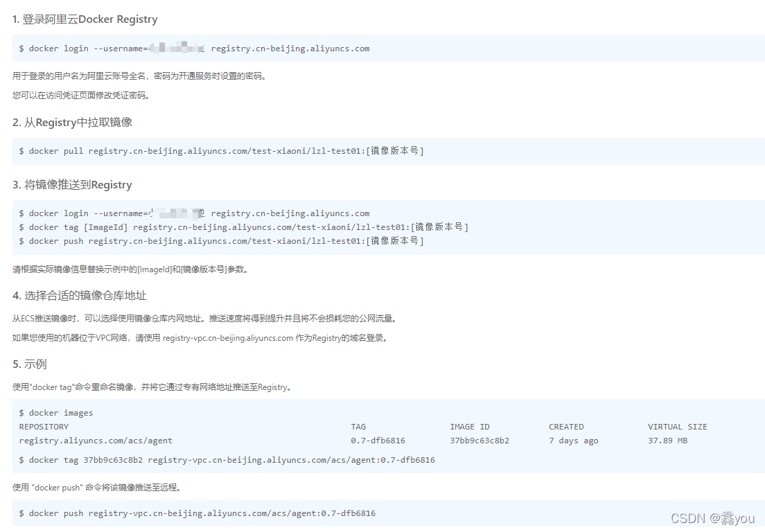Click the TAG column header

coord(358,427)
